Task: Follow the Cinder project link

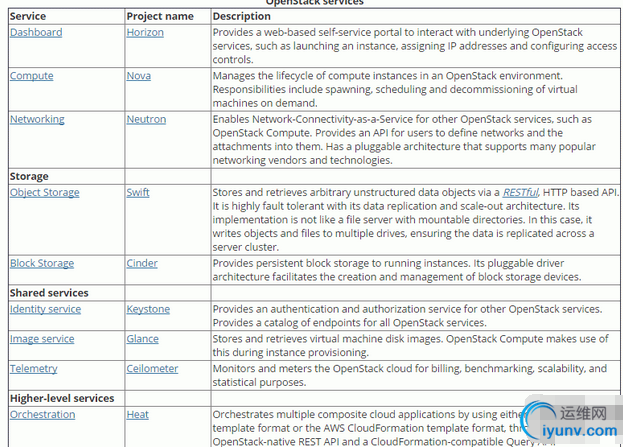Action: (142, 263)
